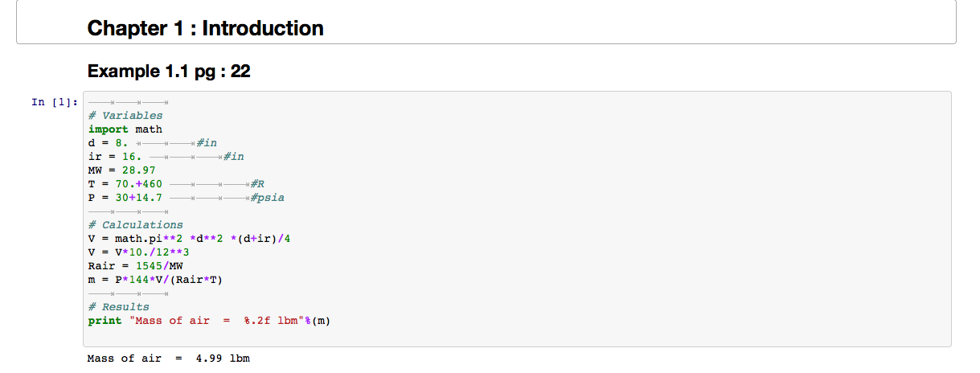This screenshot has width=980, height=373.
Task: Select the In [1]: cell prompt
Action: [x=55, y=102]
